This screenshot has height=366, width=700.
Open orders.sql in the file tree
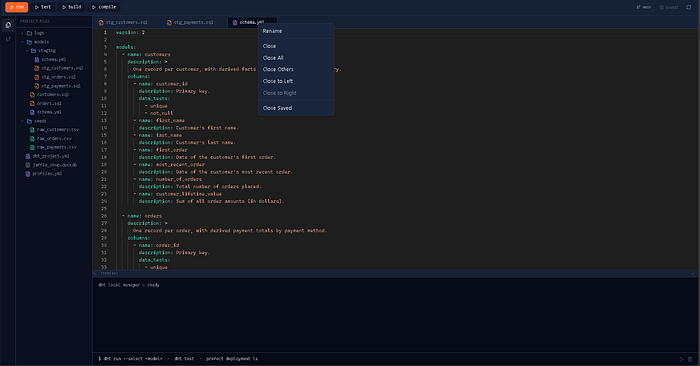click(49, 104)
